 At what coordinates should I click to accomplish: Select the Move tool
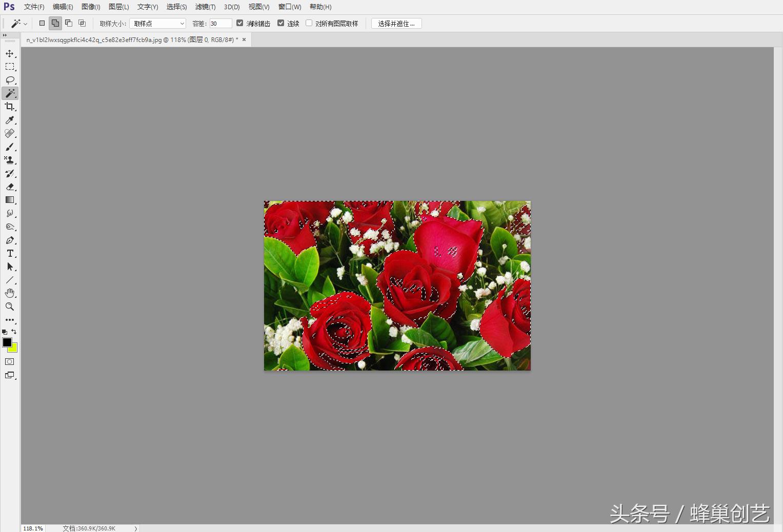(10, 53)
